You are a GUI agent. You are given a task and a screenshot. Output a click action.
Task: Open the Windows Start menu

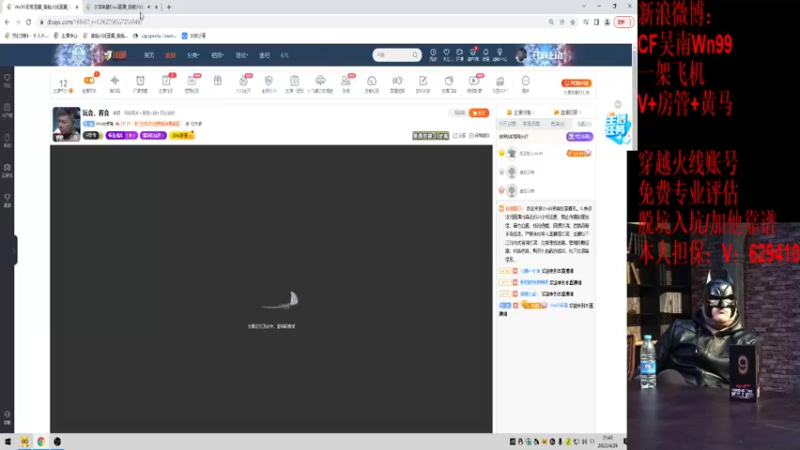(x=8, y=441)
